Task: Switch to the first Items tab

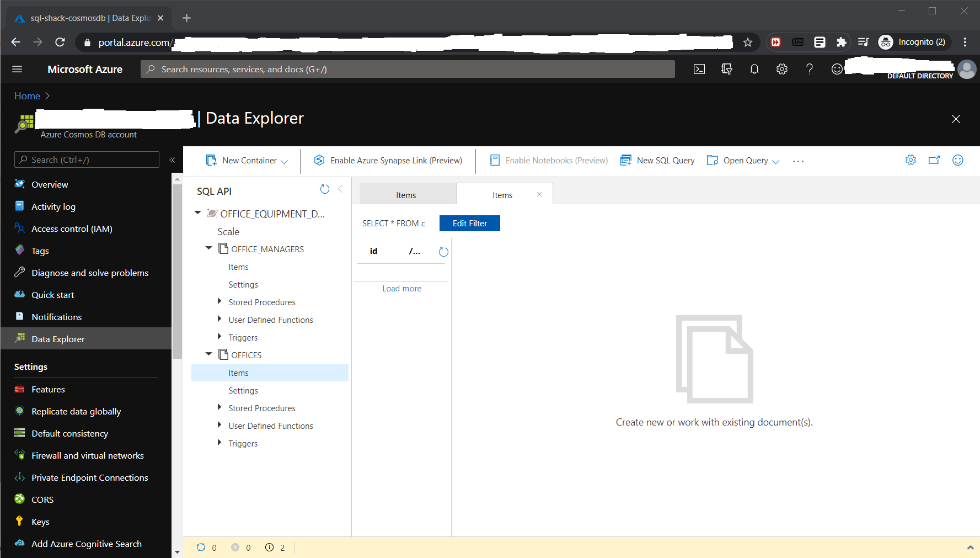Action: tap(406, 195)
